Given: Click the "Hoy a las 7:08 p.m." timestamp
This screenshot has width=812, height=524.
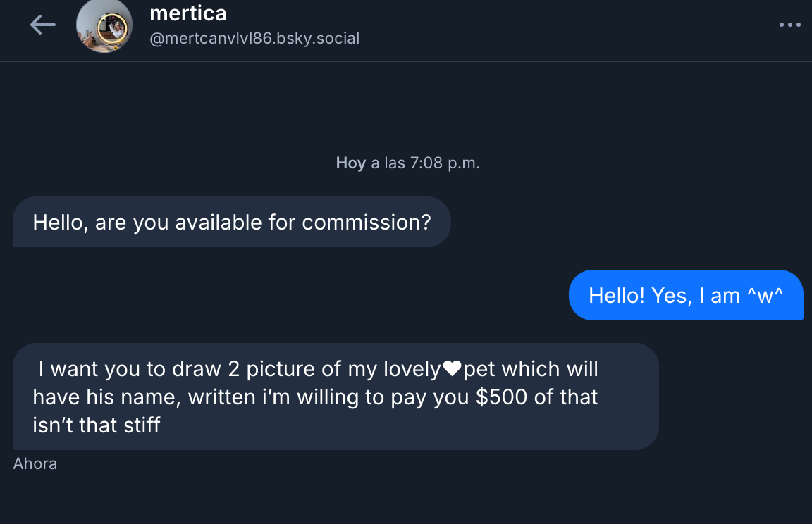Looking at the screenshot, I should pyautogui.click(x=407, y=163).
